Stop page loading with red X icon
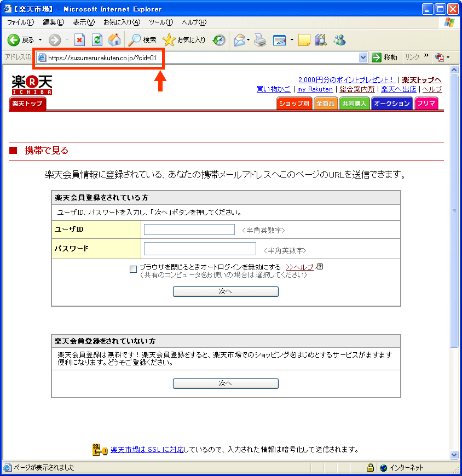Screen dimensions: 462x476 pyautogui.click(x=79, y=40)
